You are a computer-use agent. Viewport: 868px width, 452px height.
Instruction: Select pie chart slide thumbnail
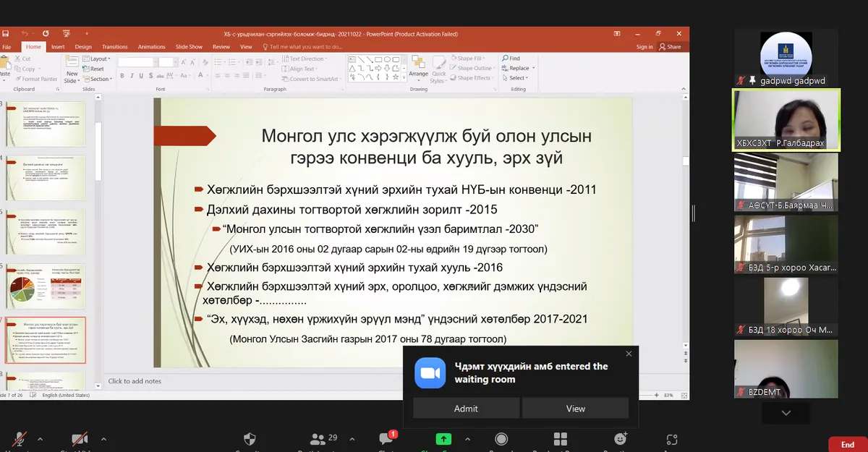point(46,286)
